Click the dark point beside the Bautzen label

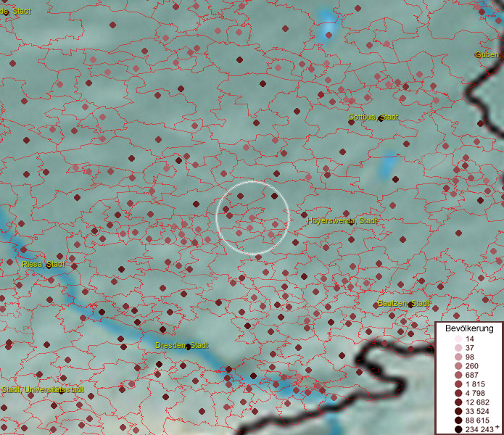[410, 305]
